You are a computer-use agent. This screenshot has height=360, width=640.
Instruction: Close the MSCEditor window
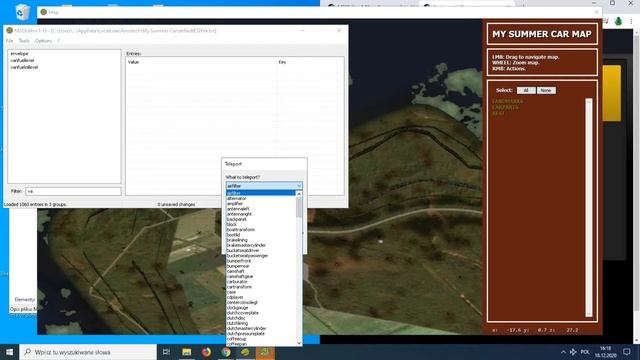coord(339,31)
